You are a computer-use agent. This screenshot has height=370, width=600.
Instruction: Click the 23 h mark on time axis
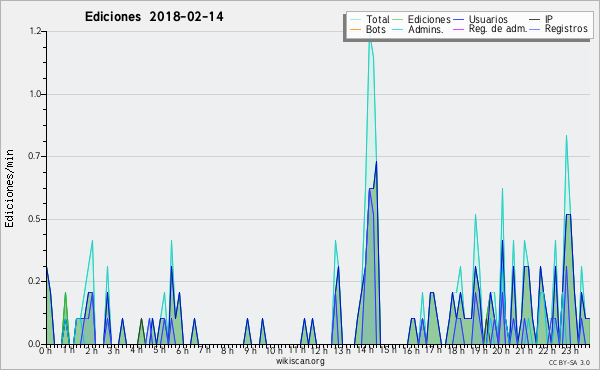tap(569, 350)
